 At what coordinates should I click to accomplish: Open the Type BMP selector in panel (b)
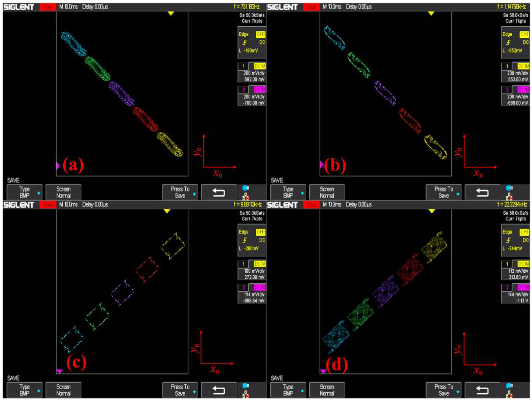coord(288,192)
